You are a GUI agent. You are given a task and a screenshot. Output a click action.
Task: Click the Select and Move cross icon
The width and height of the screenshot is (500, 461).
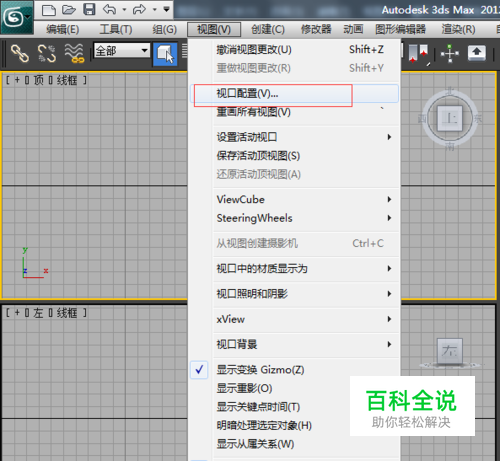(450, 53)
